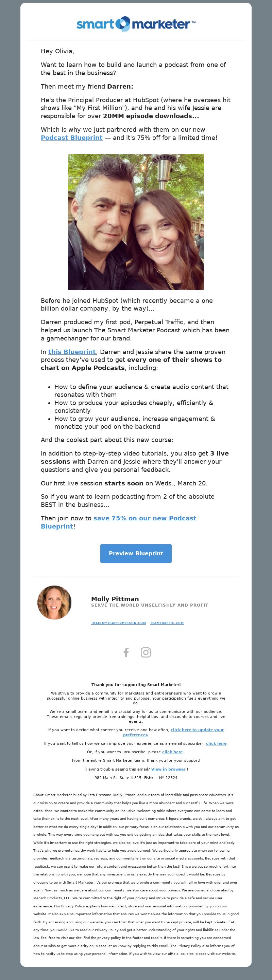Click the Fishkill, NY mailing address text
The image size is (272, 980).
[x=136, y=778]
